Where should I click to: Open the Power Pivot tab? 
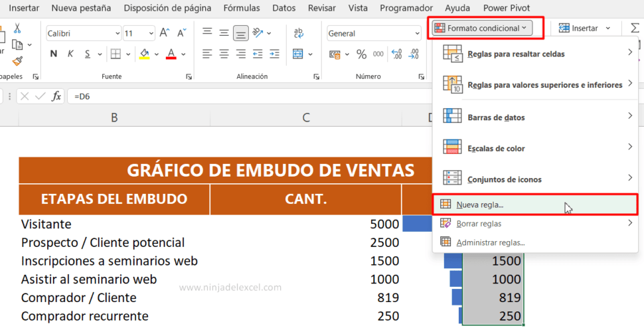coord(507,8)
